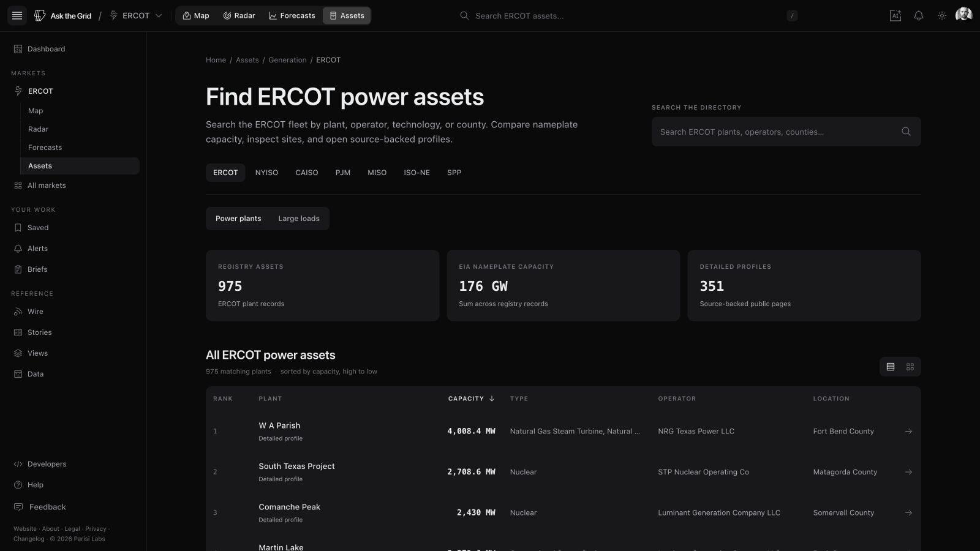Viewport: 980px width, 551px height.
Task: Open the AI assistant icon
Action: [895, 16]
